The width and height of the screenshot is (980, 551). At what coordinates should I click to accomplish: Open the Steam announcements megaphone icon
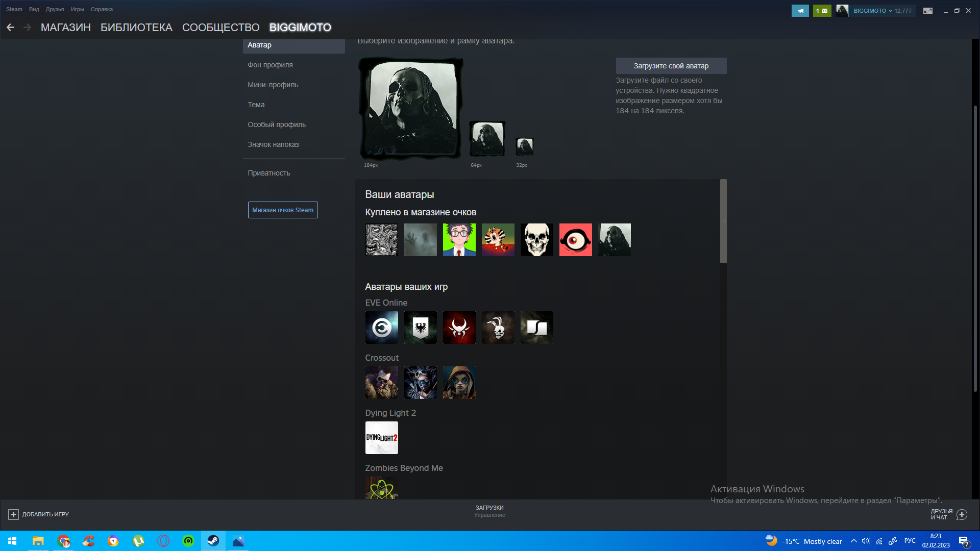[x=800, y=11]
